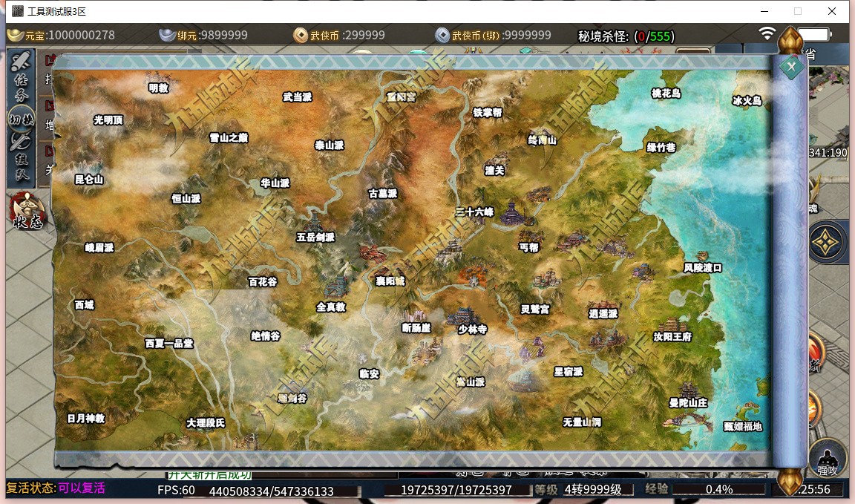
Task: Click the 工具测试服3区 window app icon
Action: click(18, 11)
